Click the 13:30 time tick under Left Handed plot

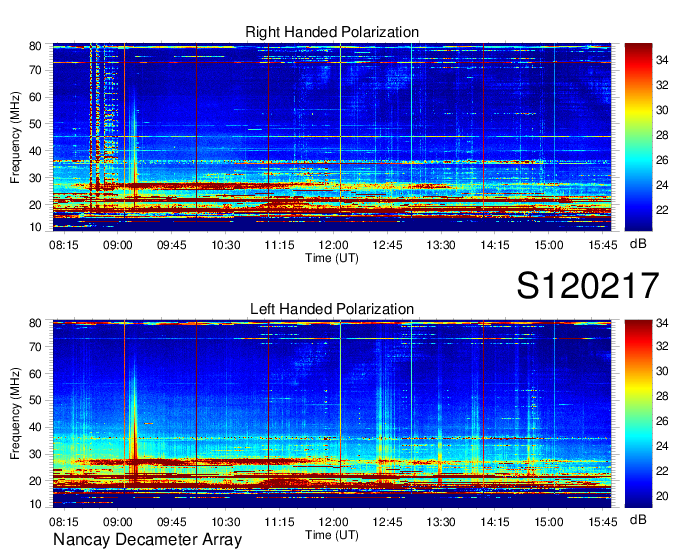(441, 522)
